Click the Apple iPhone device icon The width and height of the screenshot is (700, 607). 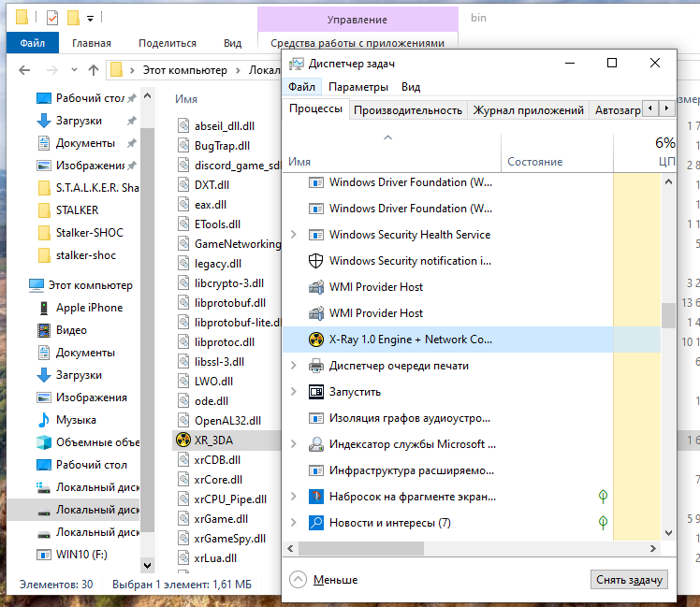point(43,308)
